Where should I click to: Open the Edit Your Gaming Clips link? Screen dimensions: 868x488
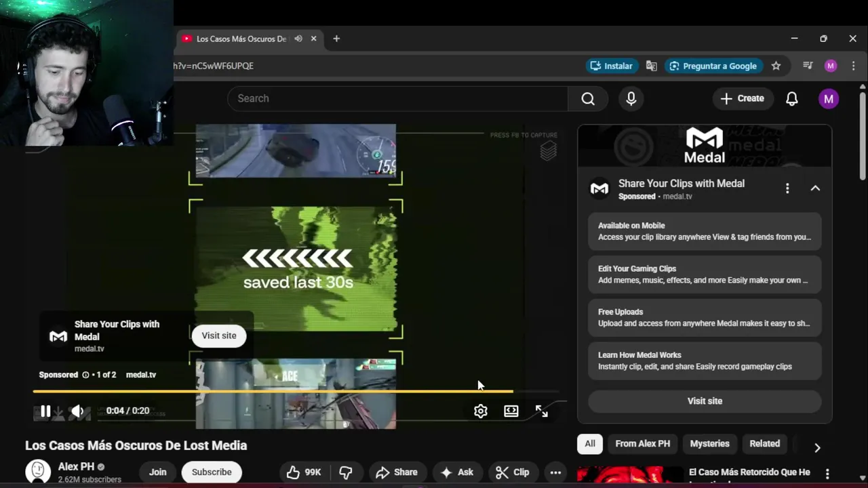pos(705,274)
